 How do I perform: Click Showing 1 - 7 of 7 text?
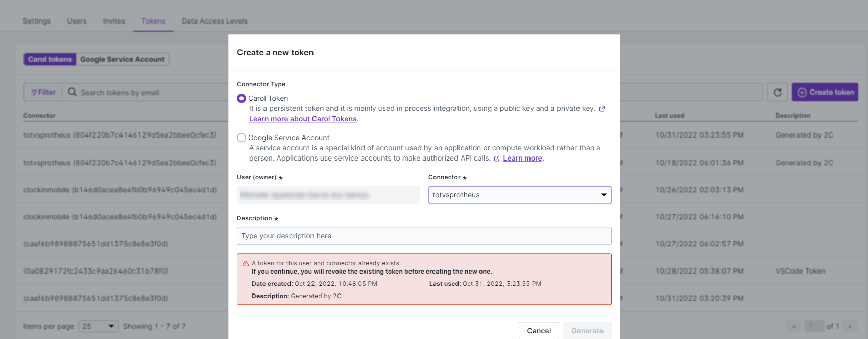pyautogui.click(x=154, y=326)
